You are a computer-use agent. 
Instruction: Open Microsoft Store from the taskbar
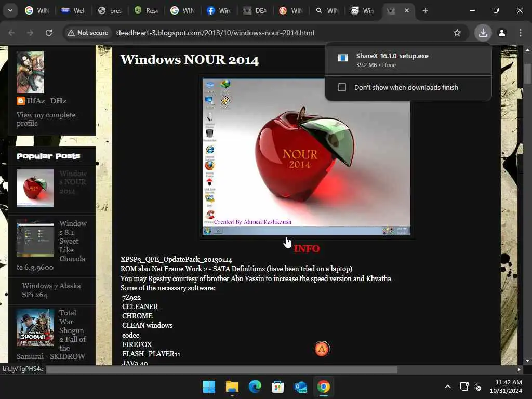point(277,387)
